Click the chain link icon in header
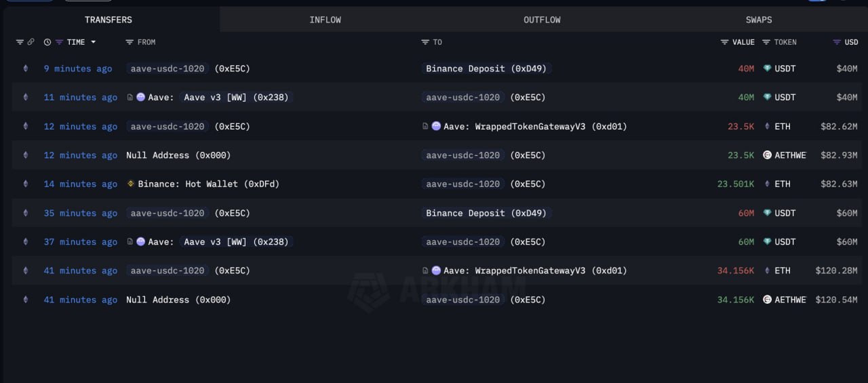This screenshot has height=383, width=868. 31,42
